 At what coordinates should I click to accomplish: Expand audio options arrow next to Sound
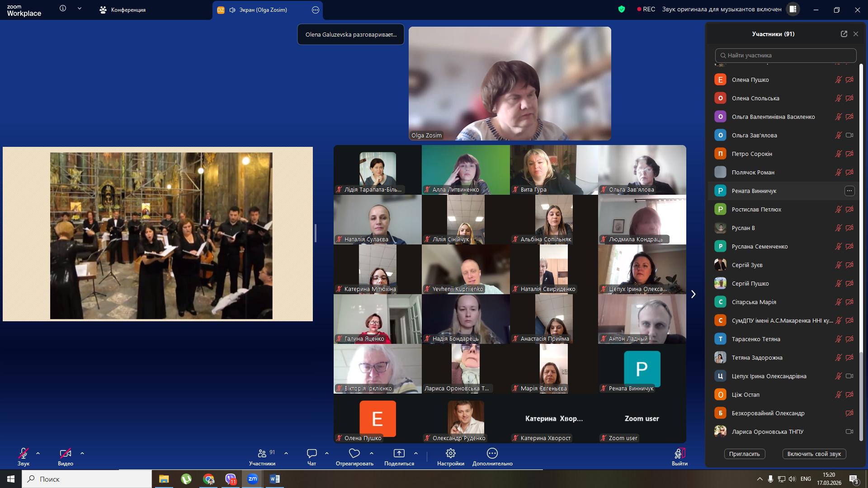38,453
